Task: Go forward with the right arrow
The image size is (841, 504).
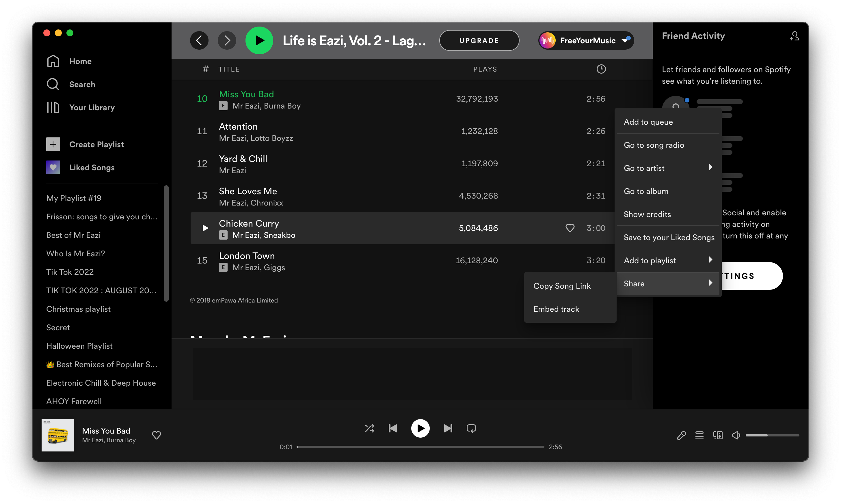Action: tap(227, 40)
